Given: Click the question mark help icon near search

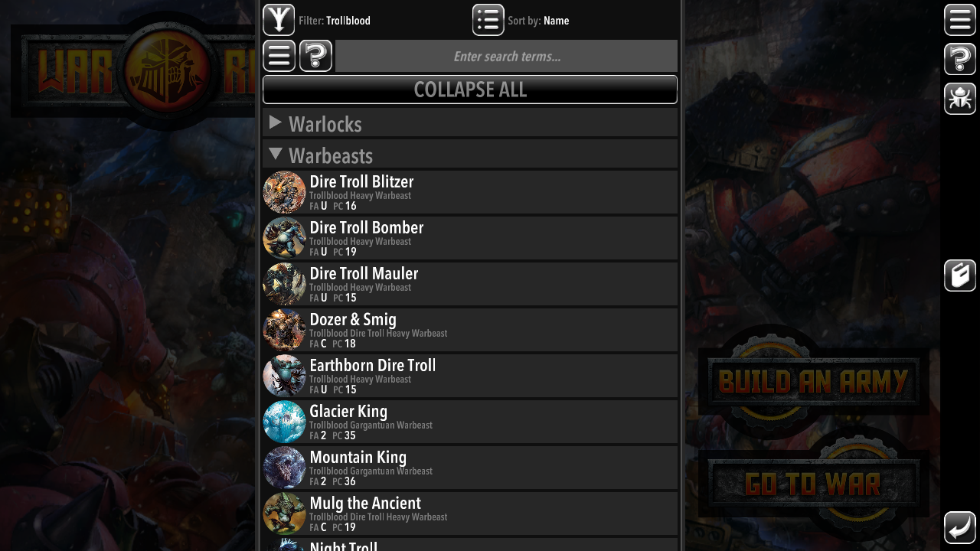Looking at the screenshot, I should (315, 56).
